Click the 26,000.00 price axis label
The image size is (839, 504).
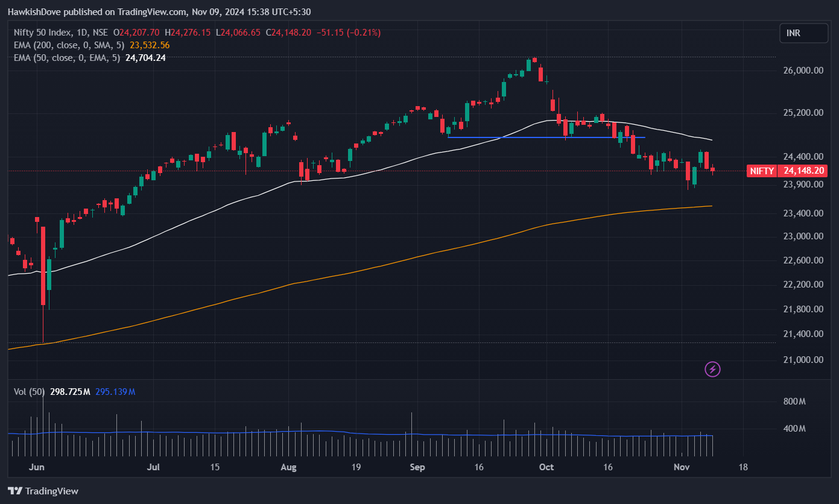(x=803, y=71)
